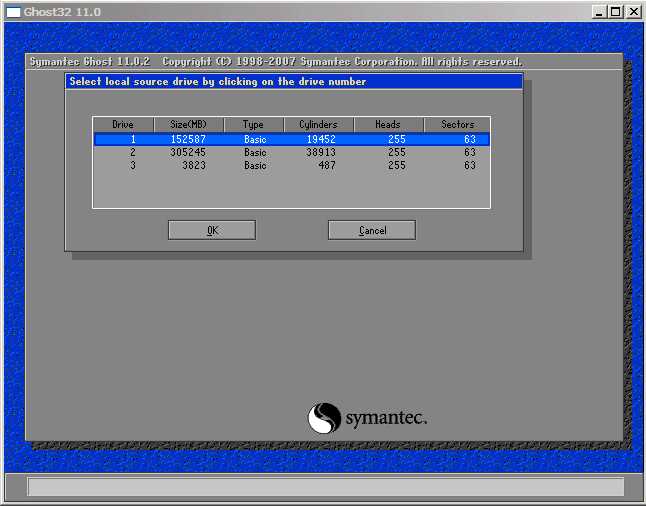Click the Cancel button
This screenshot has height=506, width=646.
pos(372,230)
